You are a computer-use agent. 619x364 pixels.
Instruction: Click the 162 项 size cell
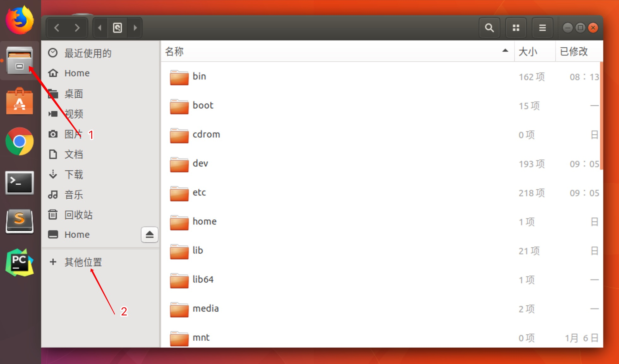532,77
